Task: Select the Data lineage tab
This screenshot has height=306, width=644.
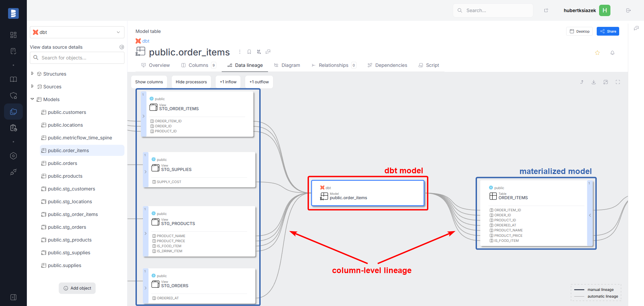Action: coord(245,65)
